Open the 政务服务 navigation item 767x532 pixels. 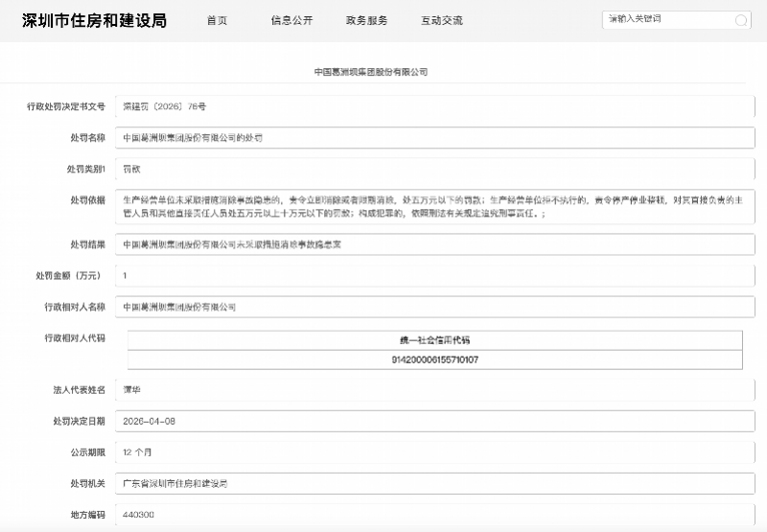point(367,20)
